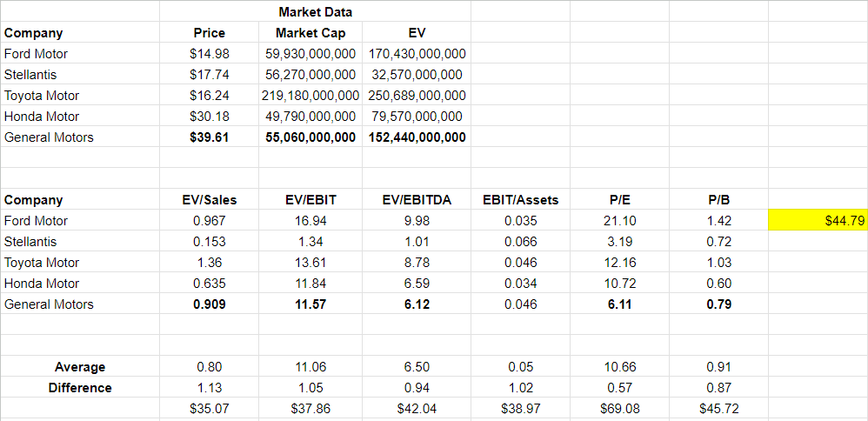The height and width of the screenshot is (421, 868).
Task: Select Stellantis EV value 32,570,000,000
Action: pyautogui.click(x=417, y=75)
